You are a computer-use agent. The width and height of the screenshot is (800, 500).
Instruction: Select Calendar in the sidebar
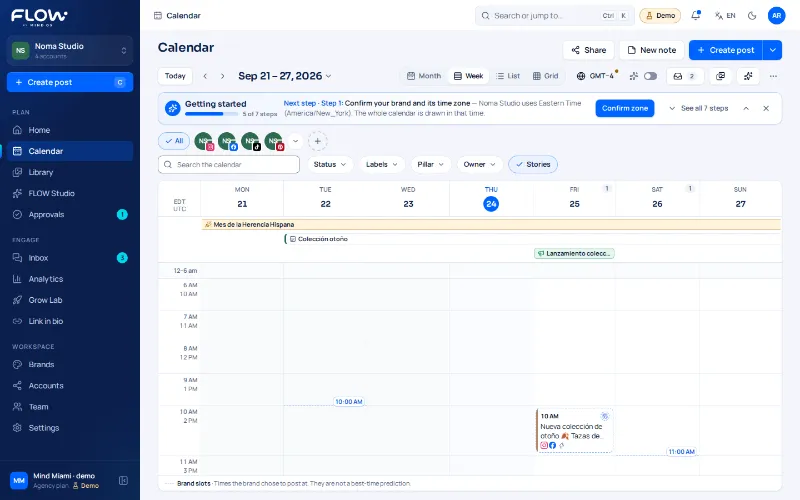coord(70,151)
